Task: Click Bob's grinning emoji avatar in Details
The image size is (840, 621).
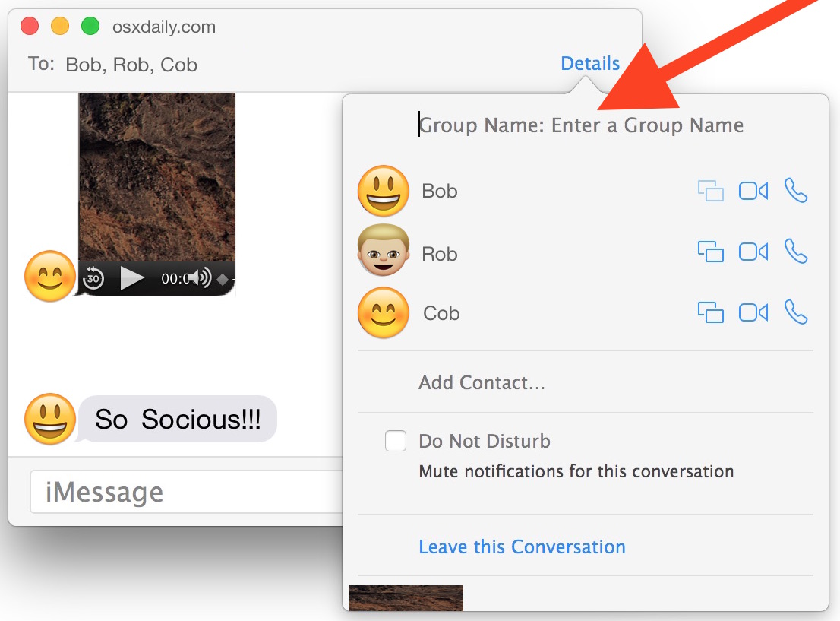Action: click(383, 190)
